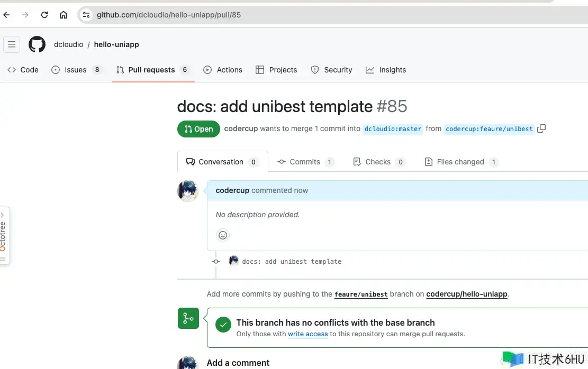The width and height of the screenshot is (588, 369).
Task: Copy the head branch name icon
Action: point(541,128)
